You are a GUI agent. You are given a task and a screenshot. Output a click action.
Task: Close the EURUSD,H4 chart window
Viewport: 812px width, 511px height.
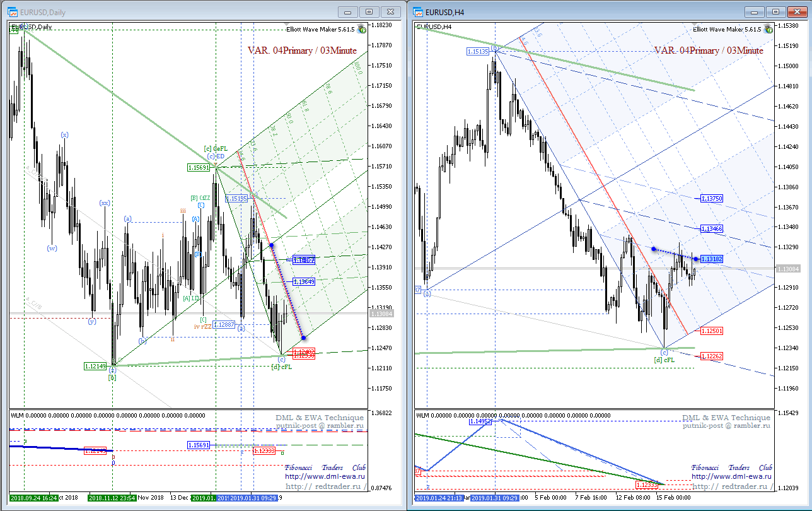797,11
